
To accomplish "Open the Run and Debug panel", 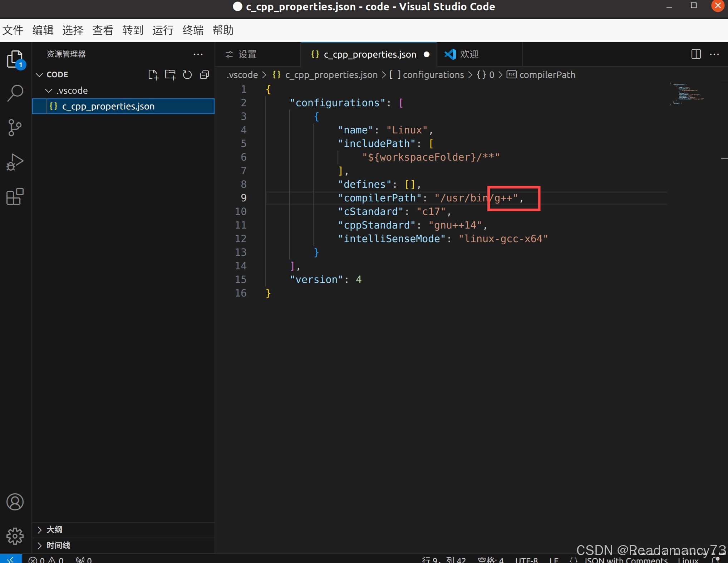I will pos(15,162).
